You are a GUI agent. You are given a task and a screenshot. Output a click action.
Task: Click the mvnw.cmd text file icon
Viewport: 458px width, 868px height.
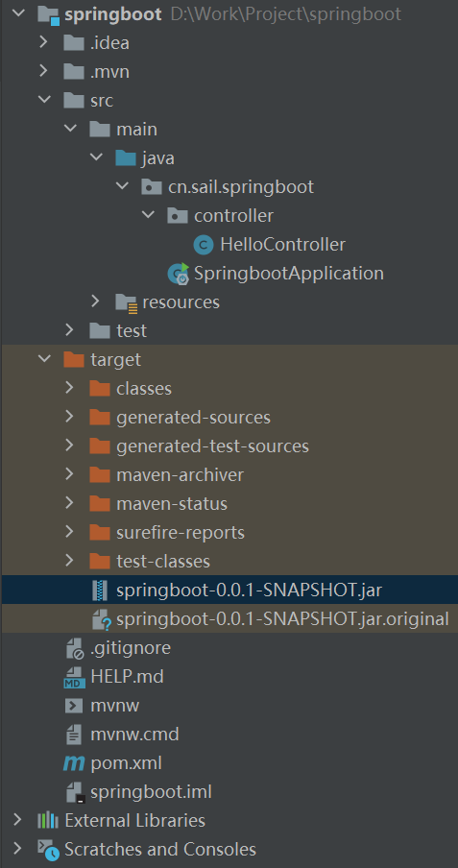[74, 735]
